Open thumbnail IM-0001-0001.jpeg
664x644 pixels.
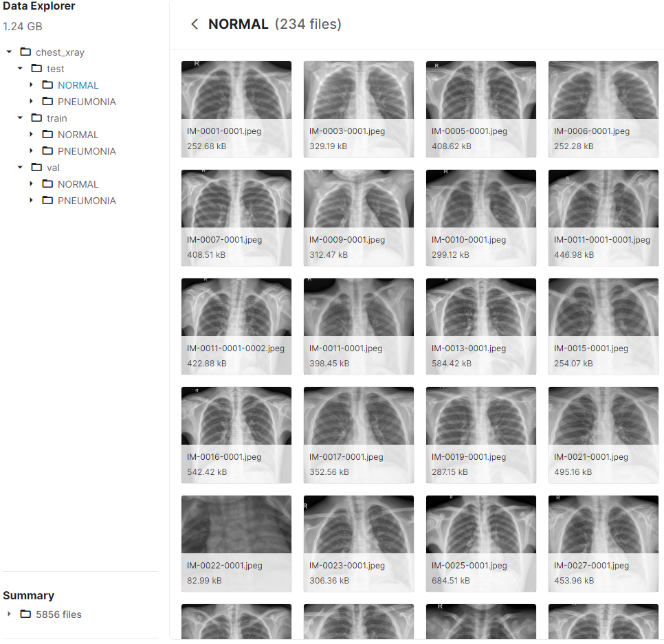pyautogui.click(x=236, y=109)
